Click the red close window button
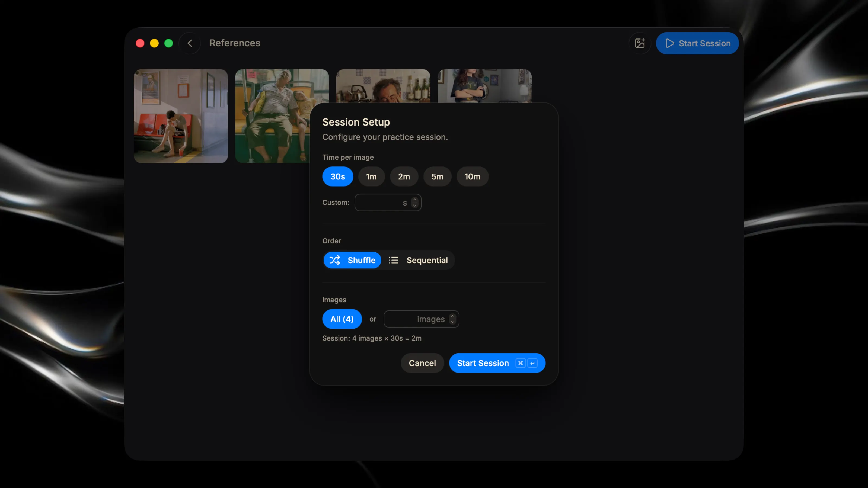Screen dimensions: 868x488 coord(140,43)
